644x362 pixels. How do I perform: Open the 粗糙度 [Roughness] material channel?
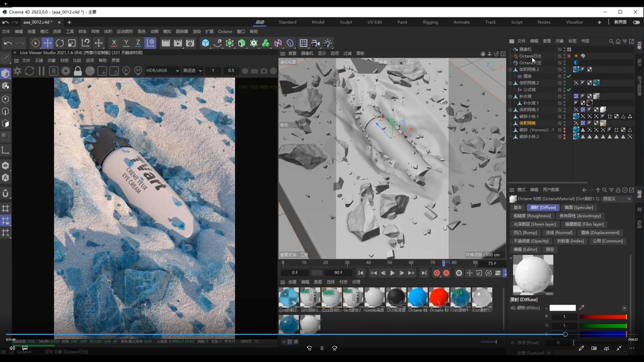pos(532,216)
